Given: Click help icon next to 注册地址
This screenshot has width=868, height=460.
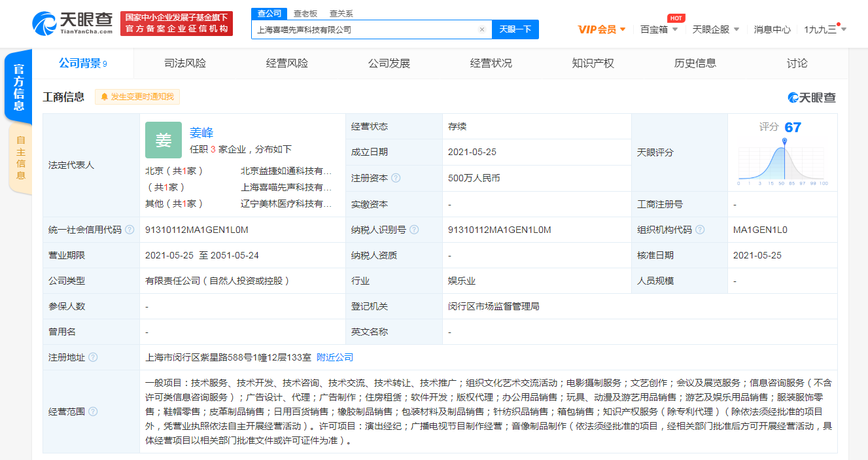Looking at the screenshot, I should (93, 357).
